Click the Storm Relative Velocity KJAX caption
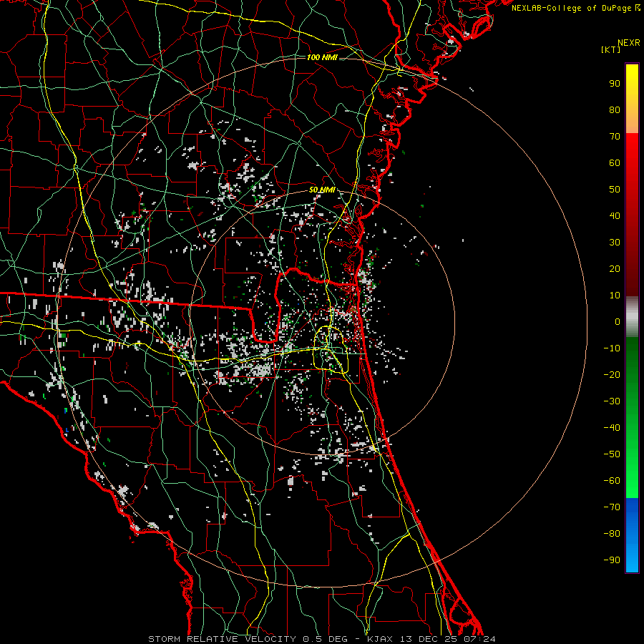 click(322, 639)
